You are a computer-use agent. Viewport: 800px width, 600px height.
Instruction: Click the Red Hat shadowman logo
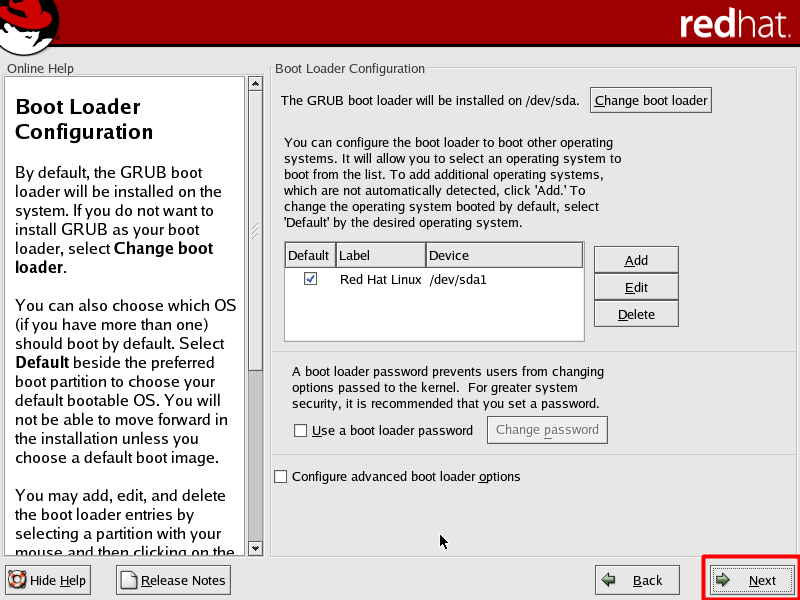[28, 26]
